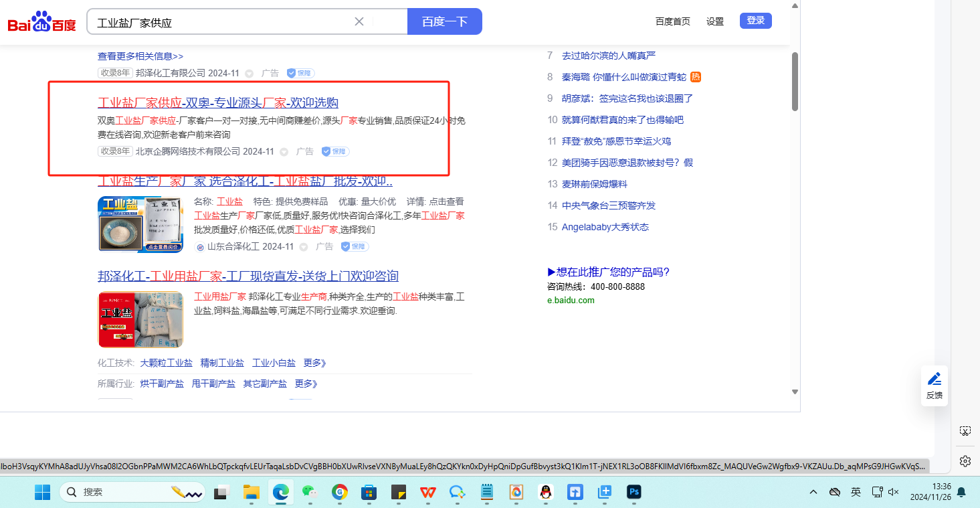Image resolution: width=980 pixels, height=508 pixels.
Task: Show hidden icons in system tray
Action: [813, 492]
